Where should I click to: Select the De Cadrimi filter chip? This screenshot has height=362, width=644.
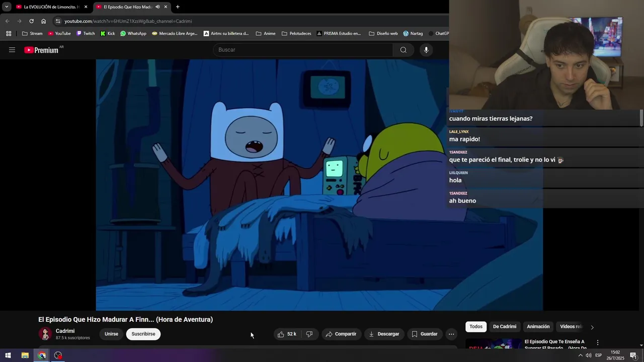point(505,327)
